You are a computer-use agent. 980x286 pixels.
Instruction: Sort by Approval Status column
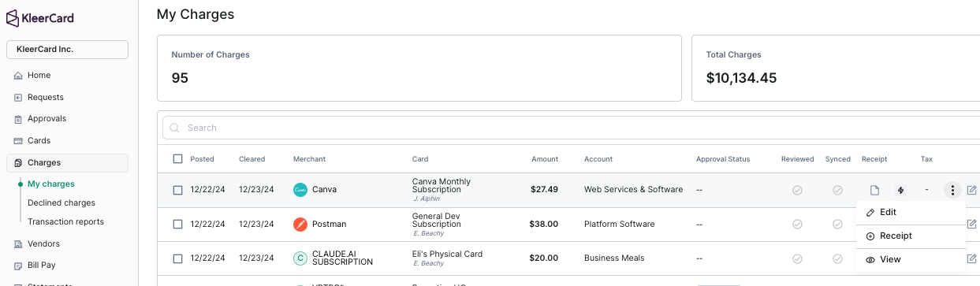point(723,159)
